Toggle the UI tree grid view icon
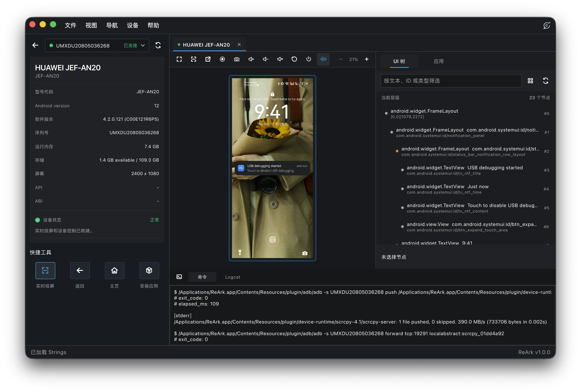The height and width of the screenshot is (392, 581). click(530, 81)
